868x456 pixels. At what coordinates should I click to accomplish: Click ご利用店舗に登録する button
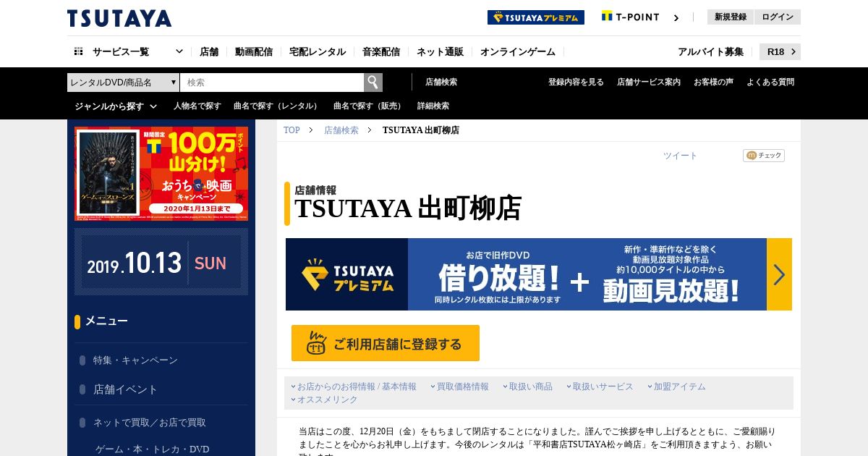386,343
